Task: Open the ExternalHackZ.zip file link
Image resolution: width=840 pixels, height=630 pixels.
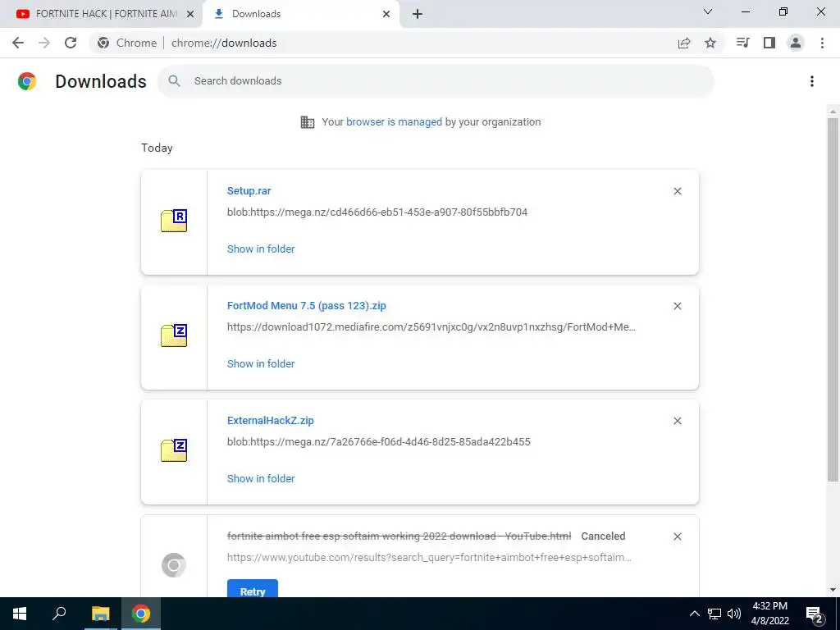Action: (271, 421)
